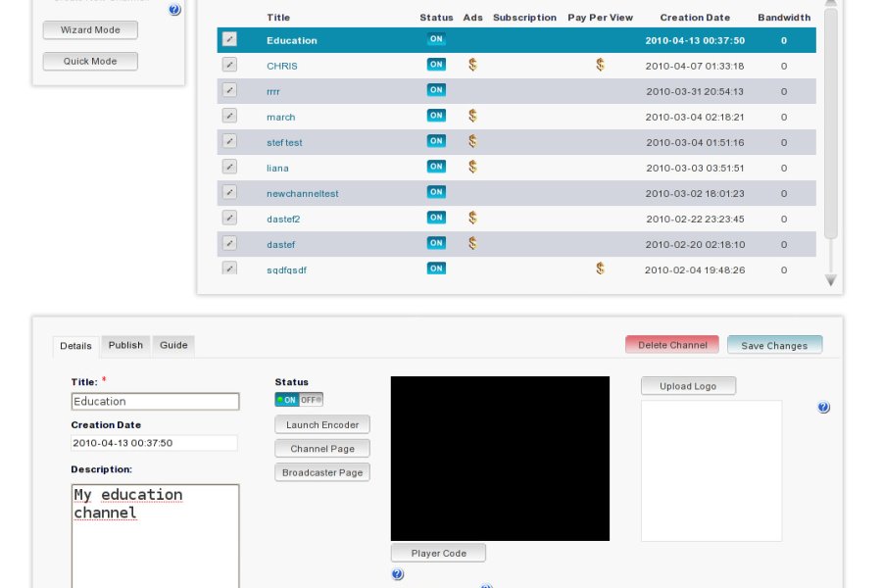
Task: Open the Guide tab
Action: point(173,345)
